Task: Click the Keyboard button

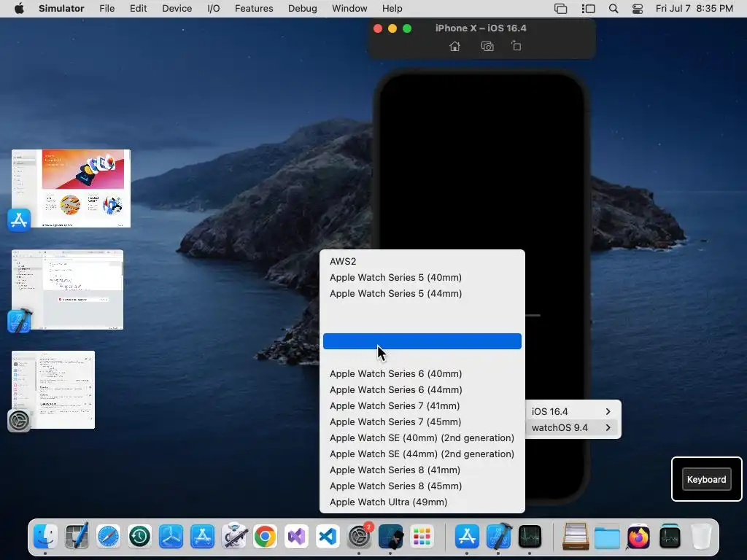Action: pyautogui.click(x=706, y=480)
